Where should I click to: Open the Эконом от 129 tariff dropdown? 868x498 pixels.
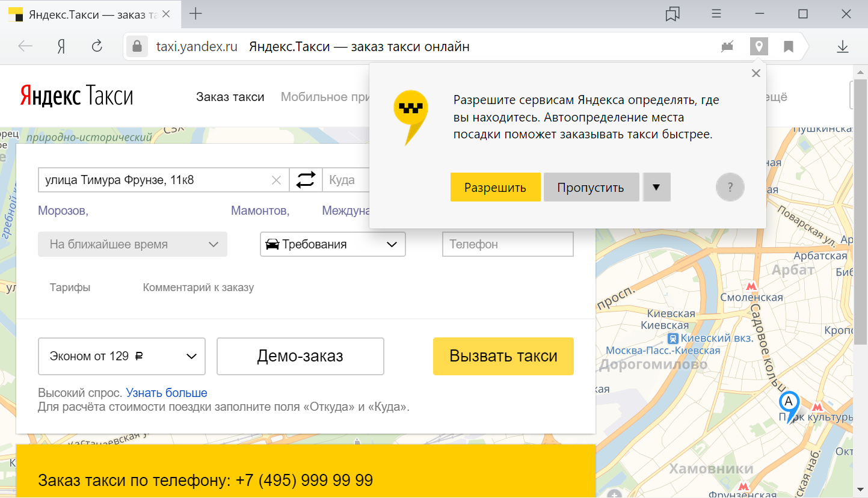coord(122,356)
